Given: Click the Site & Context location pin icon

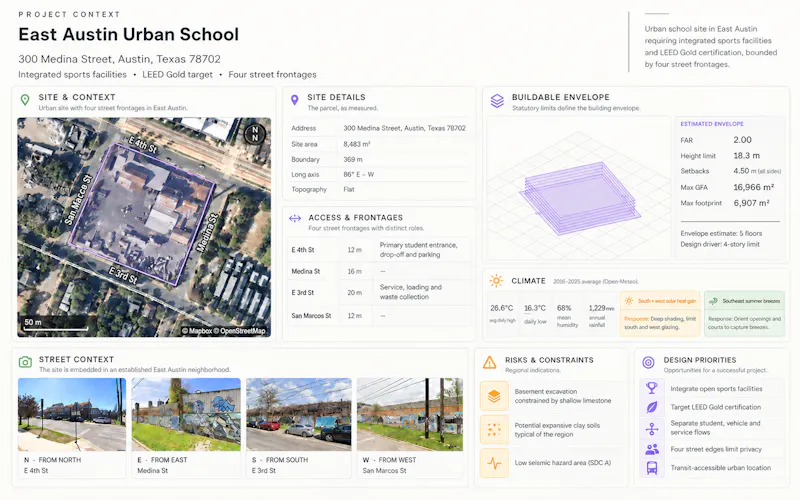Looking at the screenshot, I should [x=24, y=100].
